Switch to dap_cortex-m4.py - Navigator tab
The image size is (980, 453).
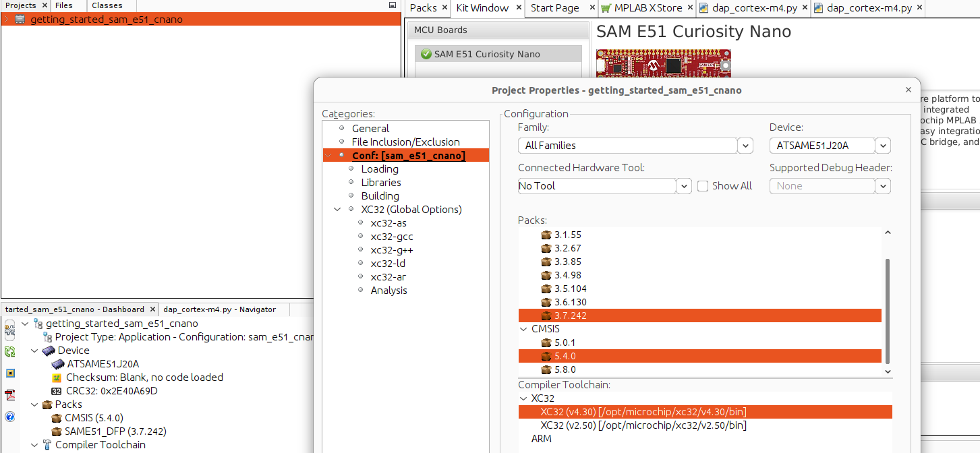pyautogui.click(x=220, y=309)
